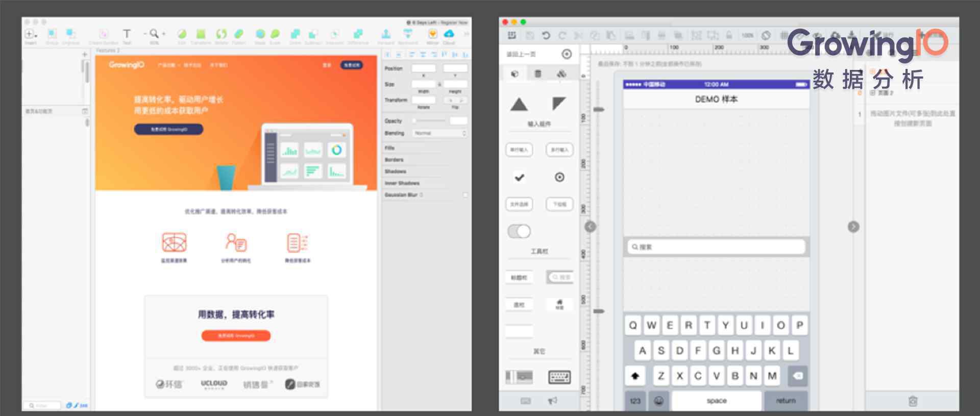980x416 pixels.
Task: Click the Cloud upload icon in Sketch
Action: [449, 34]
